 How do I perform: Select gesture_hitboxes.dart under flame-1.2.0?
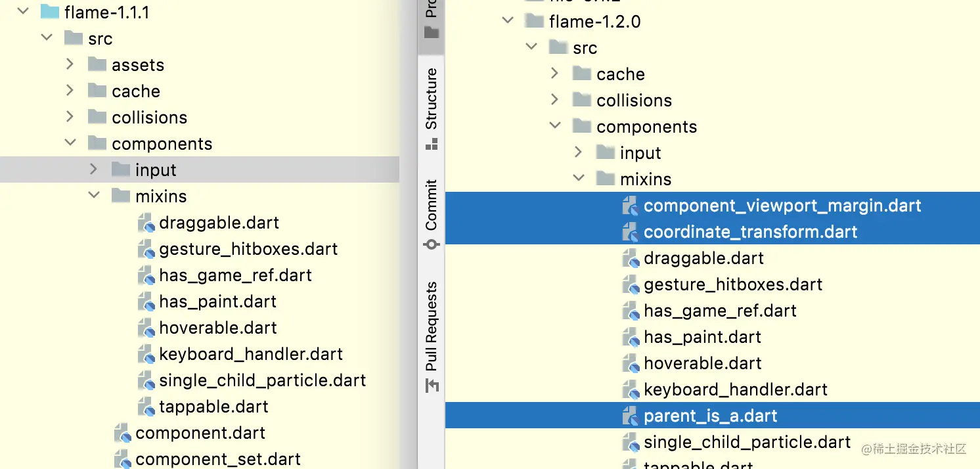click(733, 284)
